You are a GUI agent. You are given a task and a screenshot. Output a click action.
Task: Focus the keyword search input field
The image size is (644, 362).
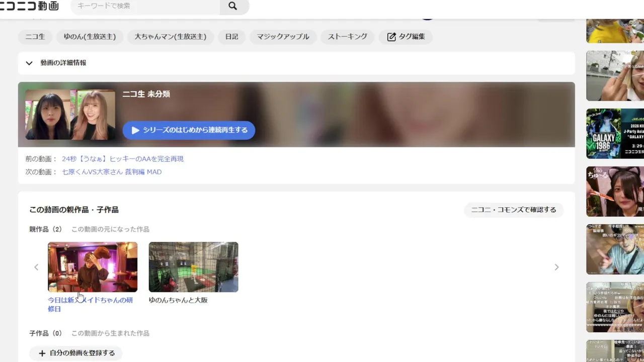click(x=145, y=6)
